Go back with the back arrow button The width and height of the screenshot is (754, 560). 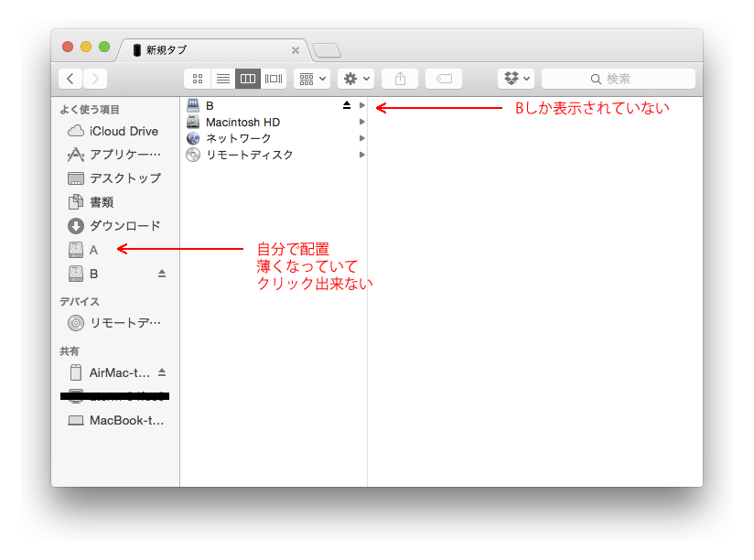coord(70,79)
